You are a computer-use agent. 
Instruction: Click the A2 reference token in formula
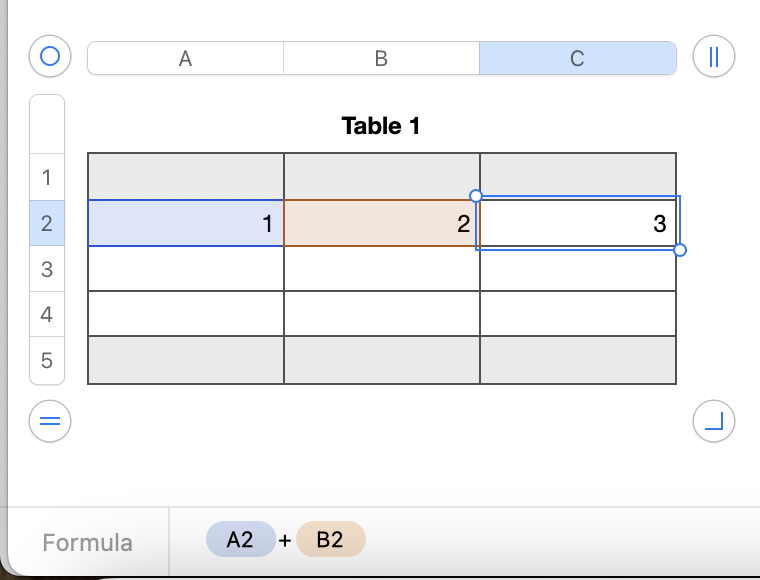coord(240,540)
